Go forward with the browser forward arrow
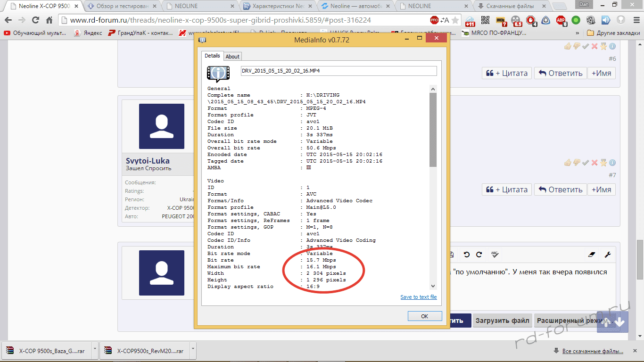The width and height of the screenshot is (644, 362). (22, 20)
